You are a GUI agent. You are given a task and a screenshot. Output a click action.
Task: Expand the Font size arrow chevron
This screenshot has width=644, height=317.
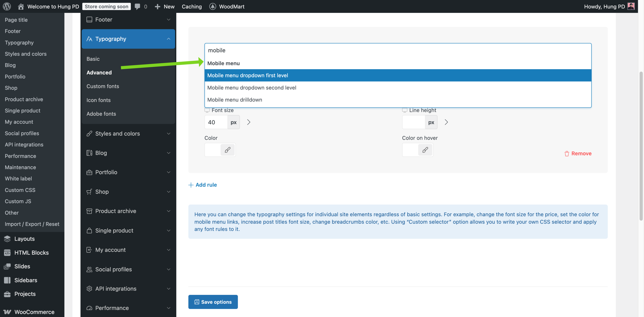[249, 122]
